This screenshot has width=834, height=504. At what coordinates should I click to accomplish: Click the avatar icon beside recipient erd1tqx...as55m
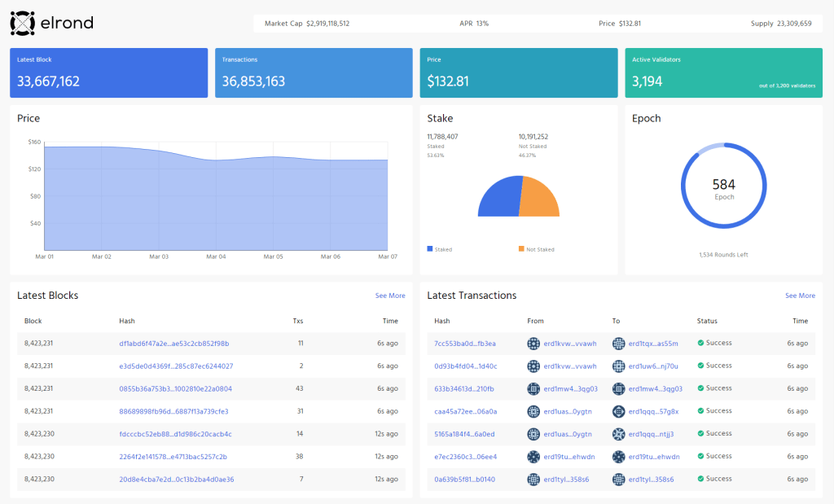click(619, 344)
